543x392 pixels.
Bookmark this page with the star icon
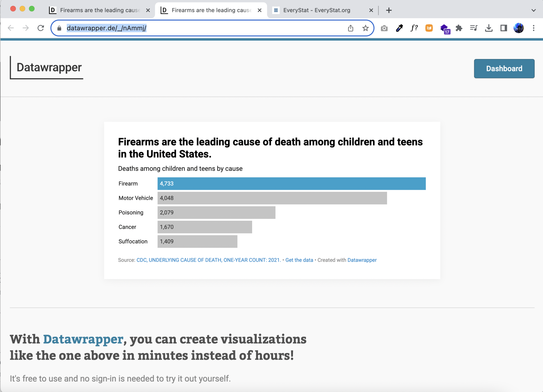click(365, 28)
